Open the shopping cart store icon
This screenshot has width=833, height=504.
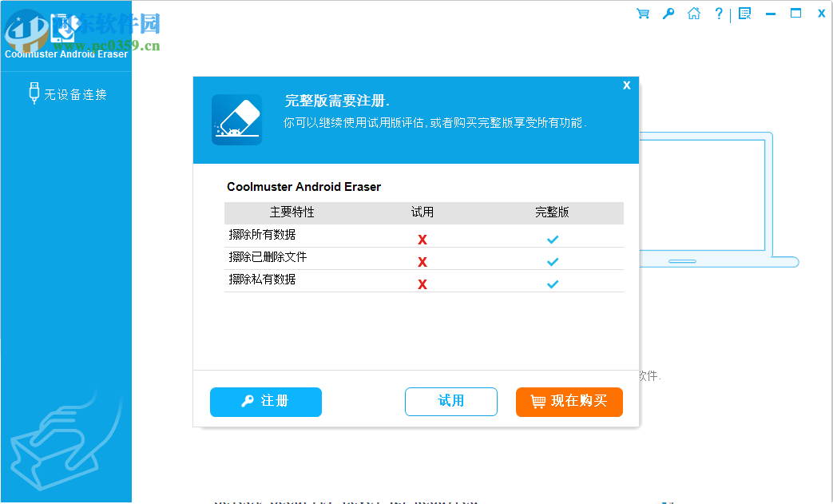642,14
